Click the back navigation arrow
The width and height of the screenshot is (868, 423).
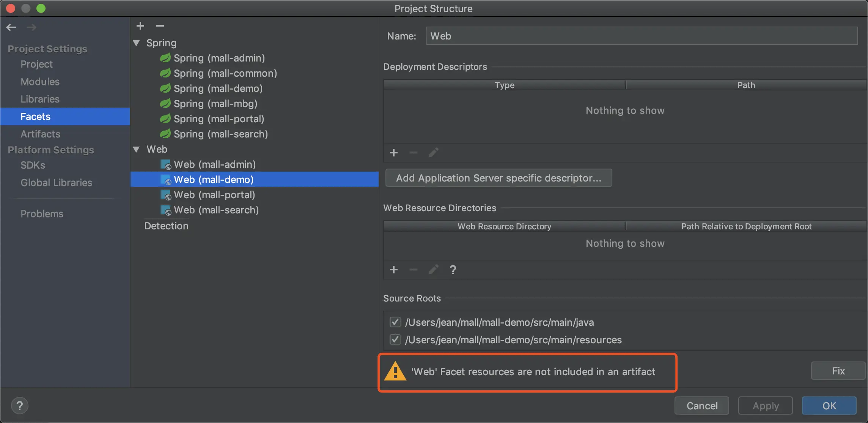11,27
